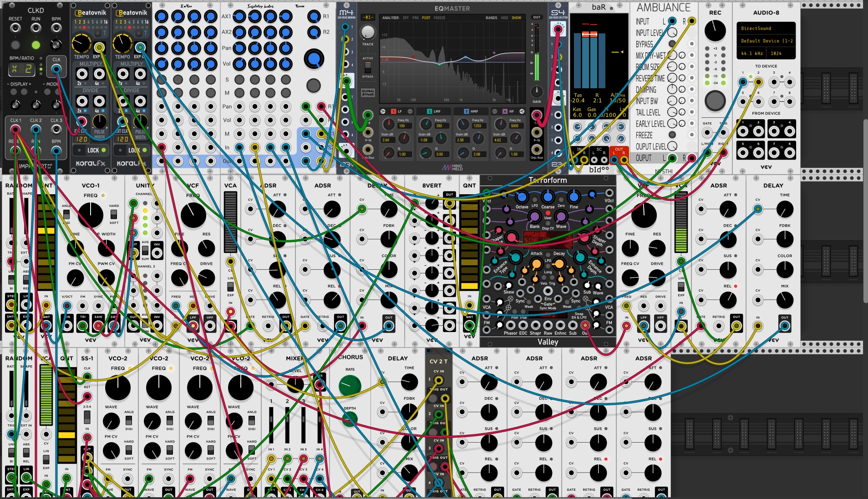Click the CLK input jack on CLKD
The width and height of the screenshot is (868, 499).
(x=56, y=69)
